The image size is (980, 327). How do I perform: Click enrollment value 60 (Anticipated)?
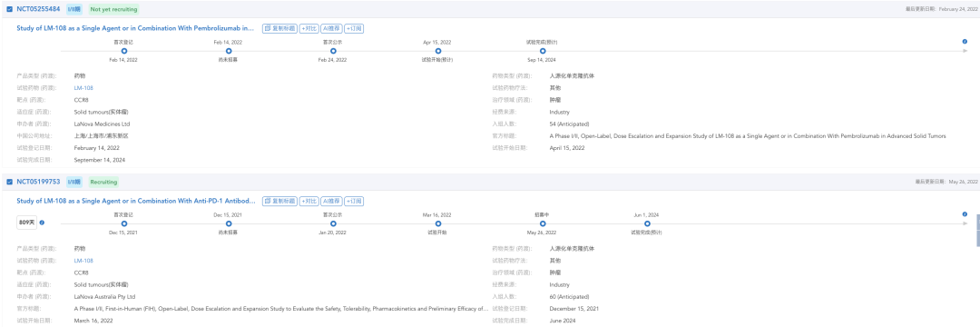(x=569, y=296)
